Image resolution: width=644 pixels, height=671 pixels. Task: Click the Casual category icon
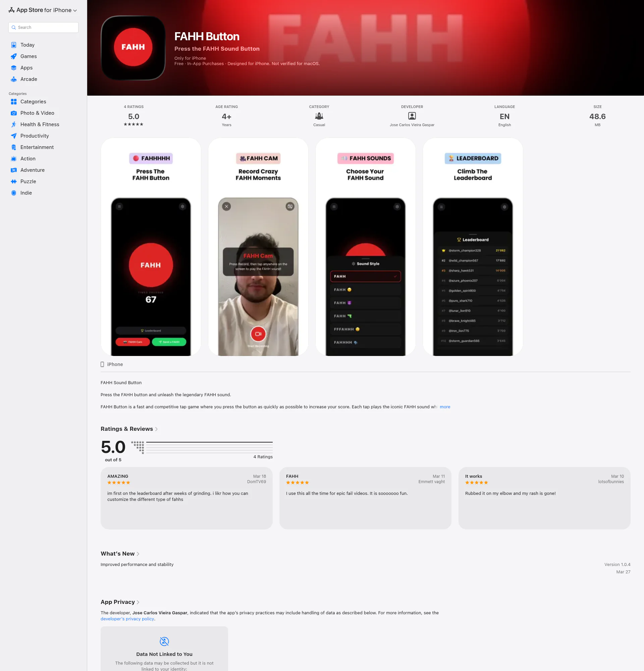(x=319, y=116)
